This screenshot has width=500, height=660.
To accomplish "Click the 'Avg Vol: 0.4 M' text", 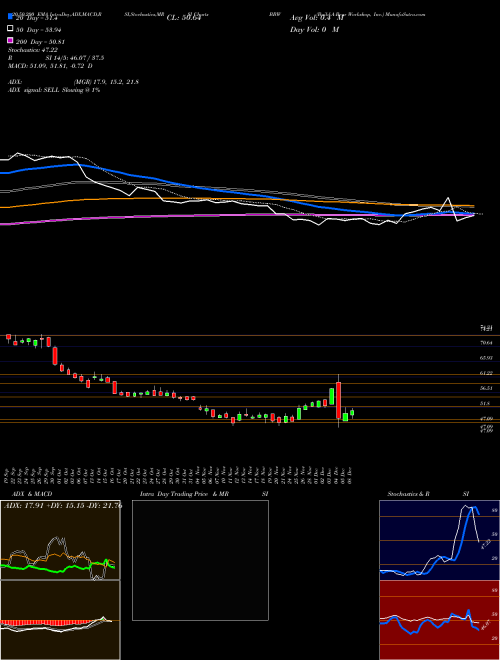I will coord(317,18).
